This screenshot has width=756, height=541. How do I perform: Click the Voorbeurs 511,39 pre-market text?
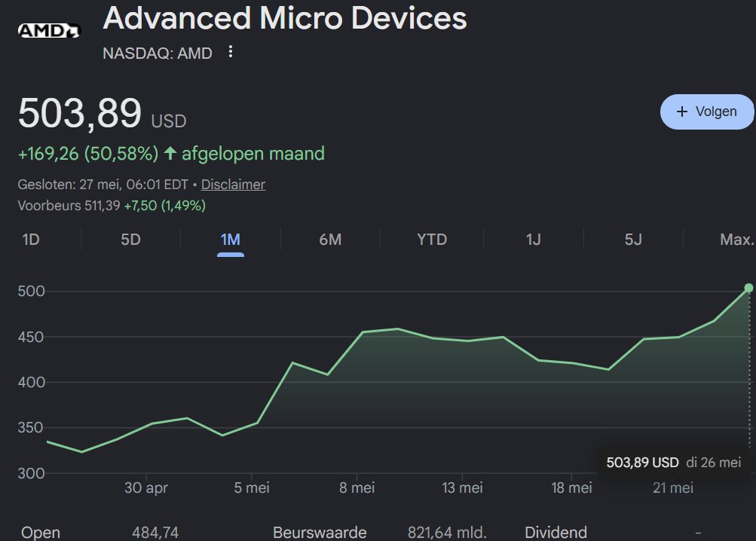tap(69, 206)
